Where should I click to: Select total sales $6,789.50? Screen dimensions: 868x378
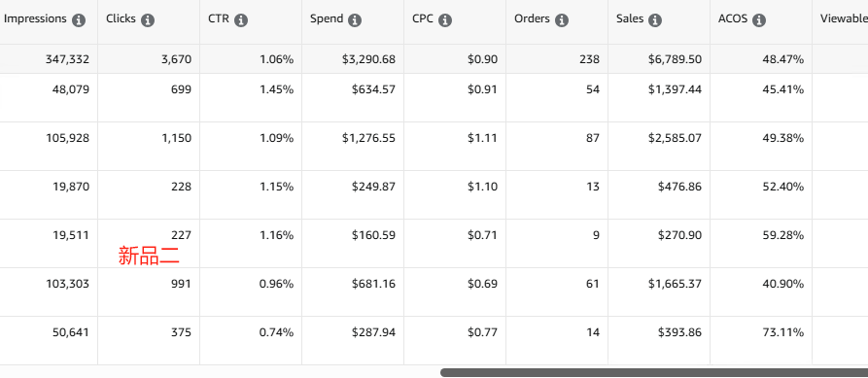tap(676, 59)
